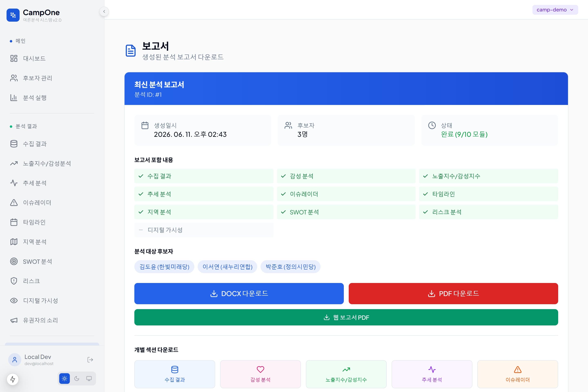Screen dimensions: 588x392
Task: Click the 지역 분석 included-content item
Action: point(204,212)
